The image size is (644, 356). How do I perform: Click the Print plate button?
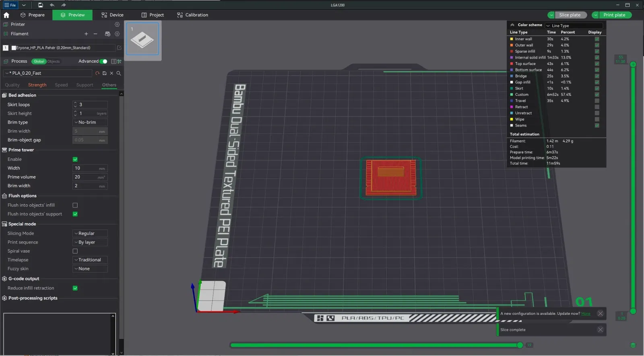tap(614, 15)
